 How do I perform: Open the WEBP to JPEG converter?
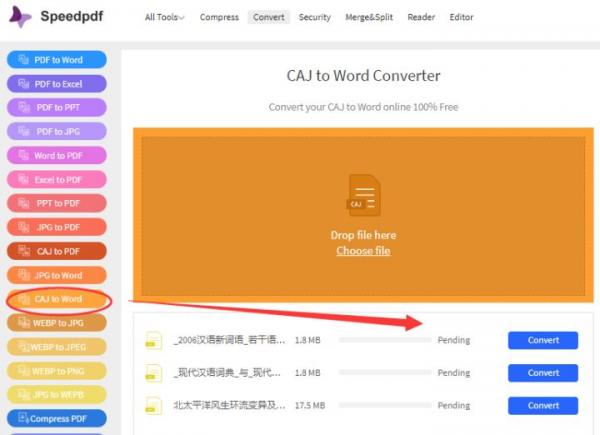(57, 347)
